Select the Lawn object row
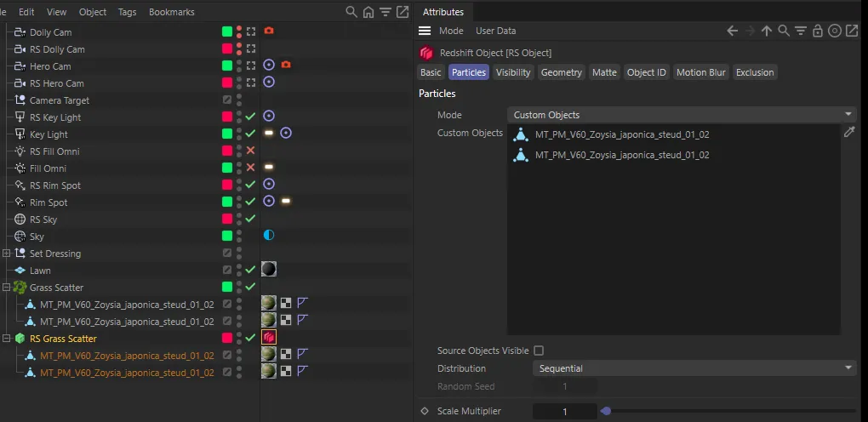868x422 pixels. (x=40, y=271)
